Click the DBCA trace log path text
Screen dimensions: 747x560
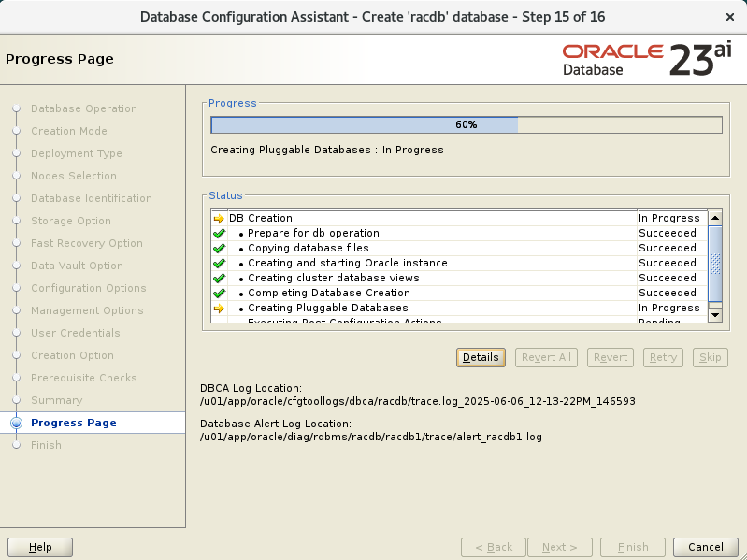[417, 401]
